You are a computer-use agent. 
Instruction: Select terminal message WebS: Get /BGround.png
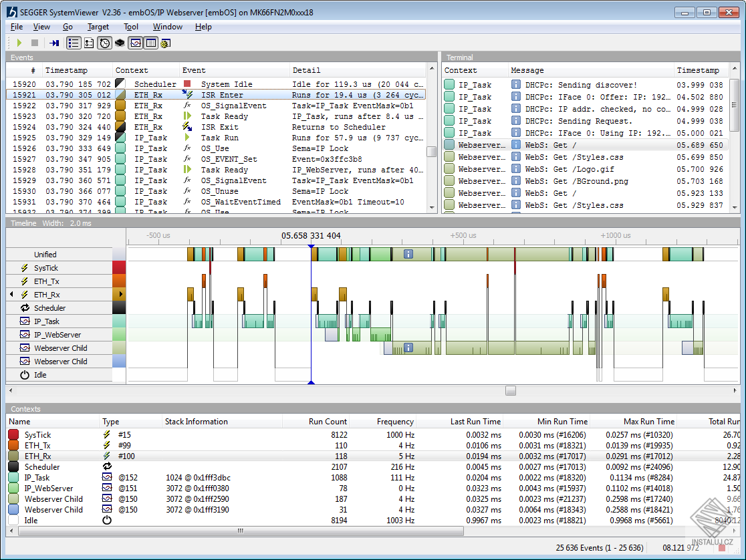(x=585, y=181)
